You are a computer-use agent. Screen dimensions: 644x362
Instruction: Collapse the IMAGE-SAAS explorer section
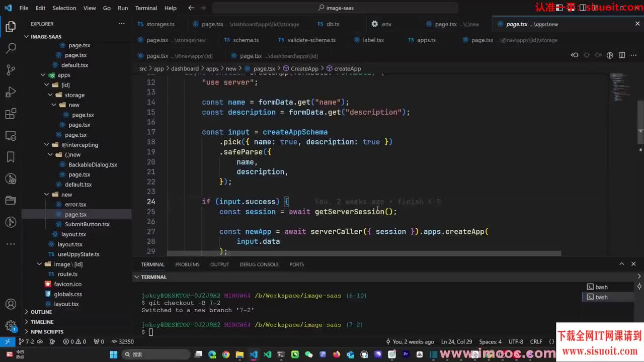[46, 37]
